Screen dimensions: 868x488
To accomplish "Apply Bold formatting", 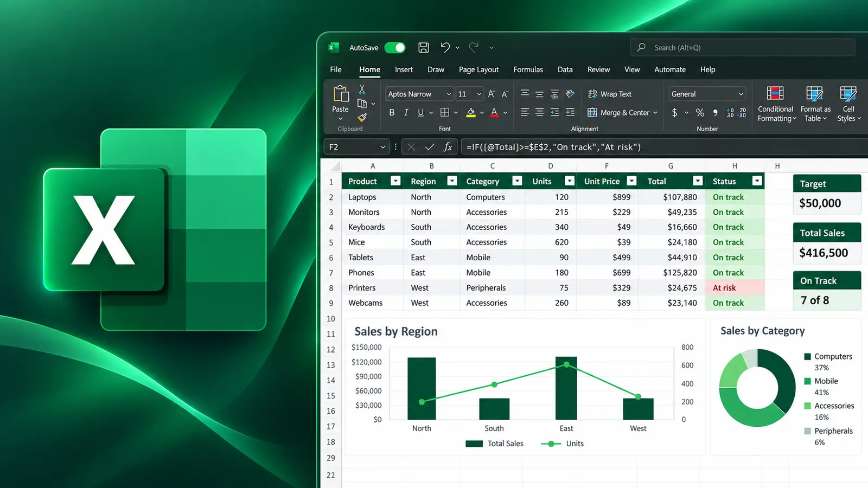I will 392,112.
